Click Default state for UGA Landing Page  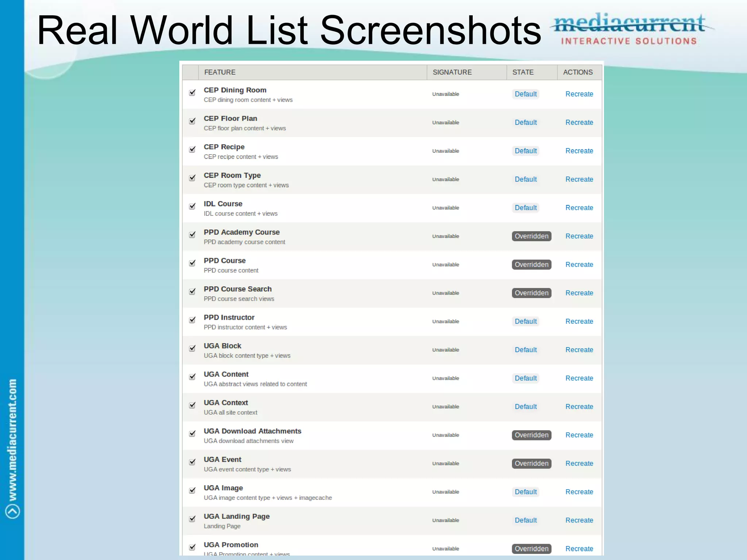pyautogui.click(x=526, y=521)
